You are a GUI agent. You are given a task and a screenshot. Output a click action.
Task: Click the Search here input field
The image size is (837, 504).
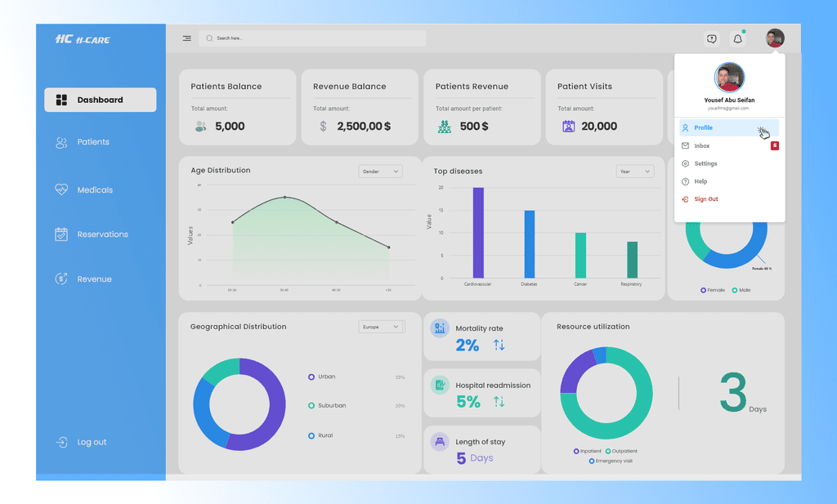point(312,38)
